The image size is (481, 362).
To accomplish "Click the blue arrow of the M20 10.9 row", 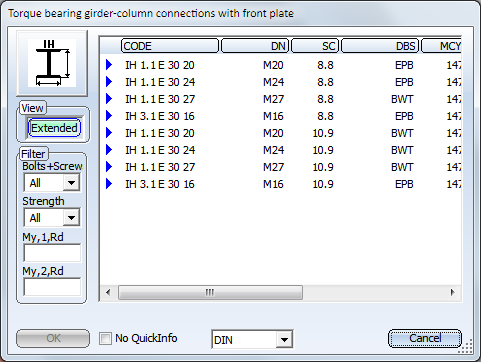I will click(109, 133).
